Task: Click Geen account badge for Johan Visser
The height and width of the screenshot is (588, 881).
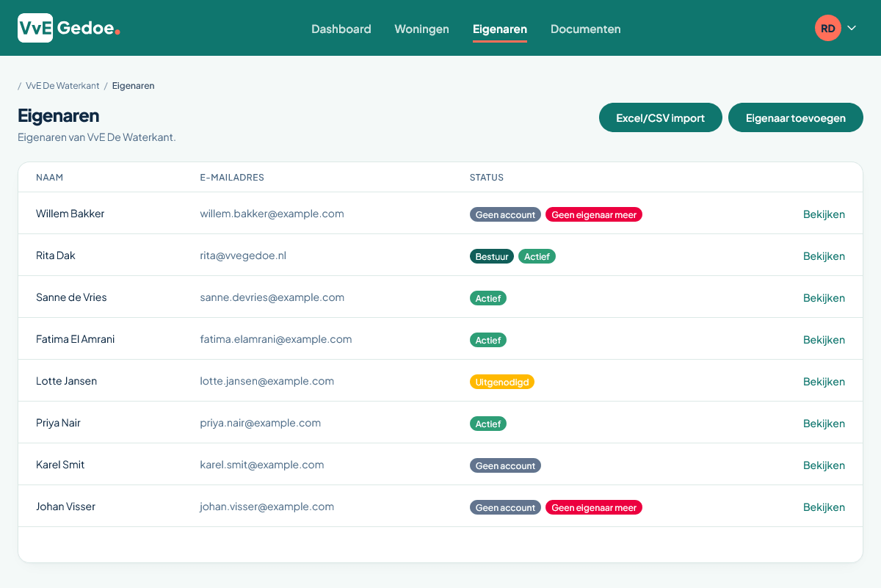Action: tap(505, 507)
